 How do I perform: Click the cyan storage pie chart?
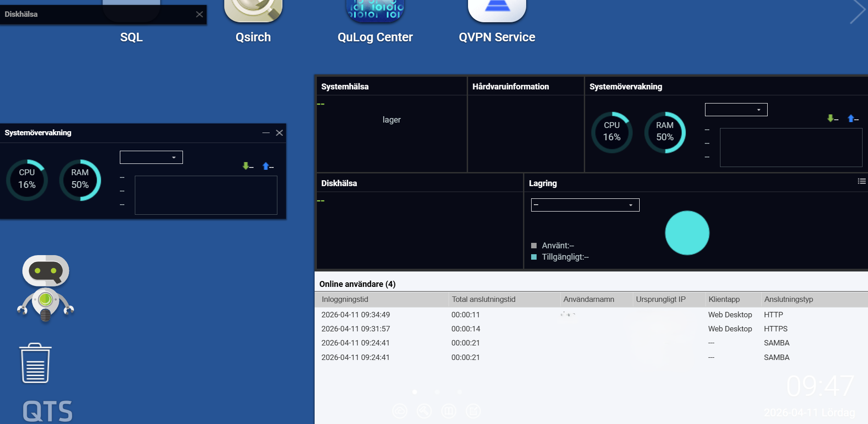coord(687,233)
